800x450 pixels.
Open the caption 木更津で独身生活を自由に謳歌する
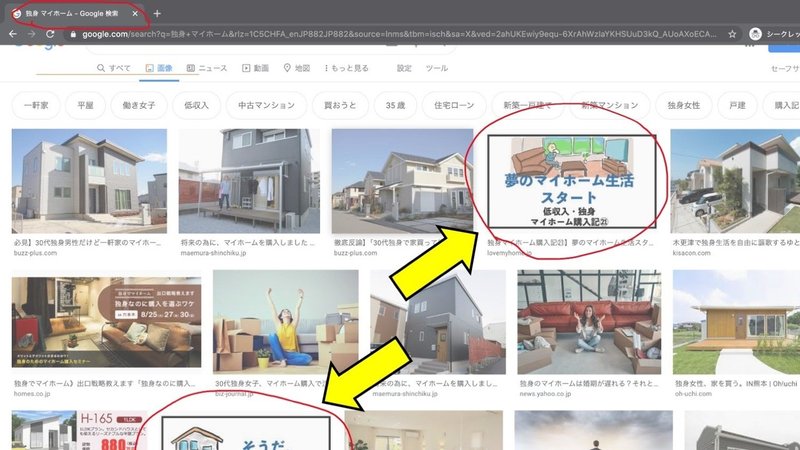[735, 243]
